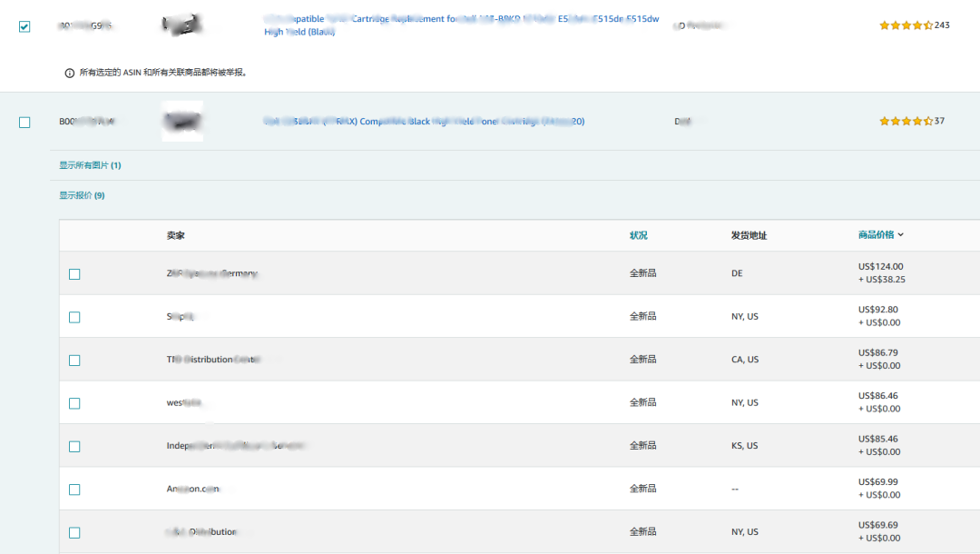Select the seller shipping from CA, US
Viewport: 980px width, 554px height.
coord(74,361)
